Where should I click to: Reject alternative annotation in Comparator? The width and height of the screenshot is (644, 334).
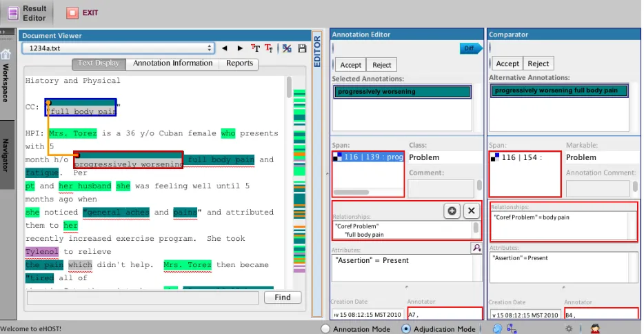[x=538, y=63]
